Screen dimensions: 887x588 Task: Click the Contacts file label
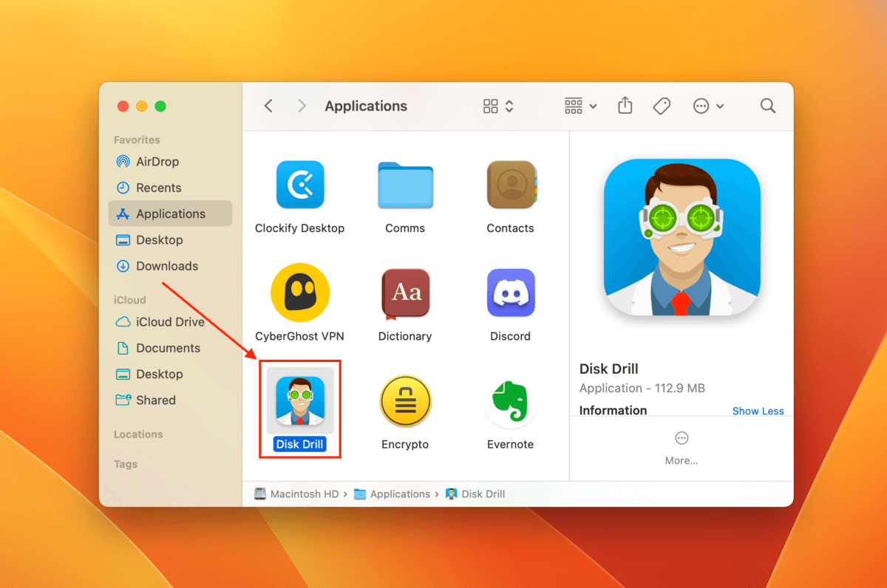pyautogui.click(x=511, y=228)
